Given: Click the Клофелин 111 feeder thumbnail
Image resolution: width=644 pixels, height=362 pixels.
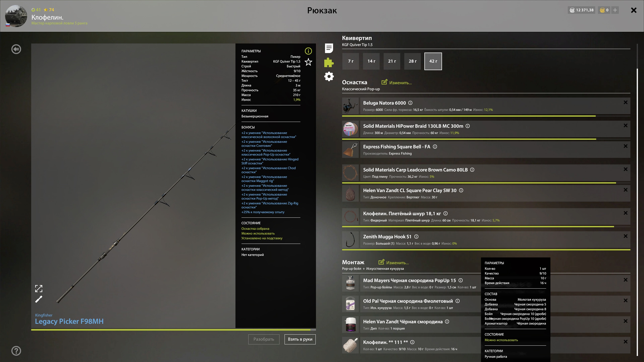Looking at the screenshot, I should point(350,345).
